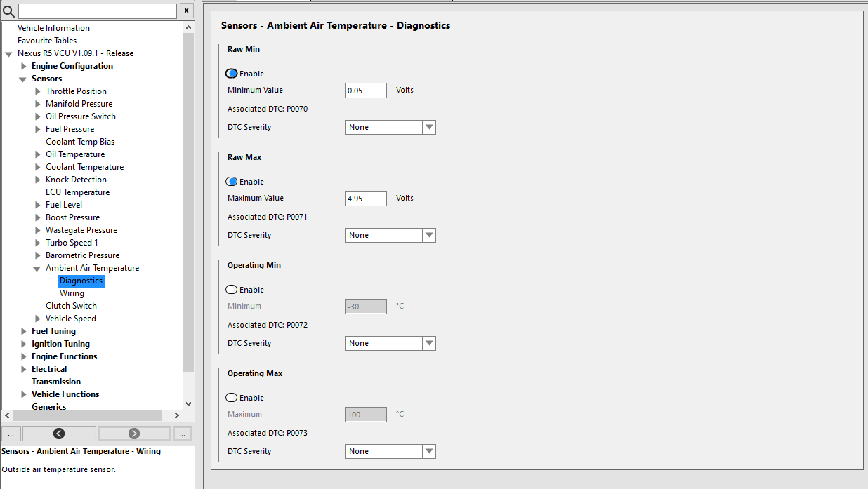
Task: Select the Generics item
Action: click(x=49, y=407)
